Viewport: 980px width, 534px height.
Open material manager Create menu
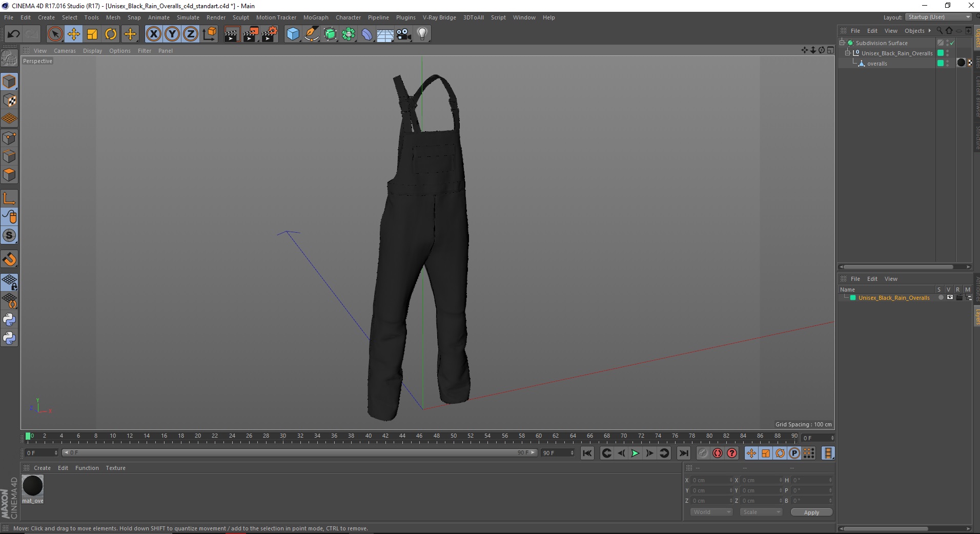click(x=42, y=468)
